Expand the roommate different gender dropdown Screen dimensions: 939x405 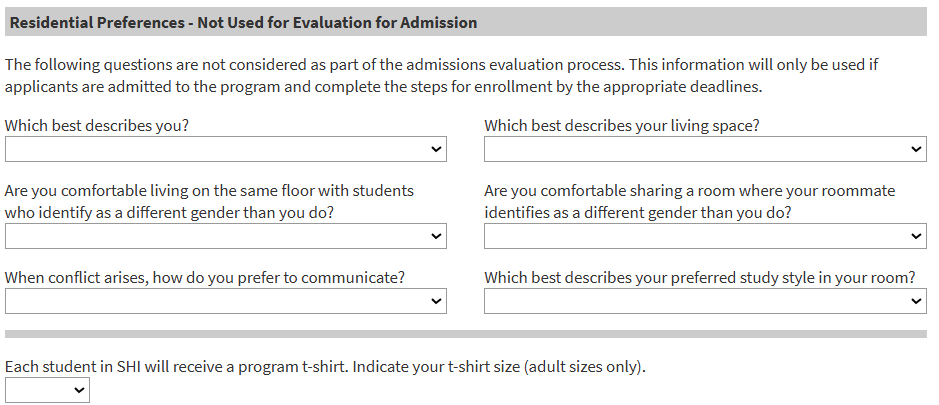(x=704, y=236)
